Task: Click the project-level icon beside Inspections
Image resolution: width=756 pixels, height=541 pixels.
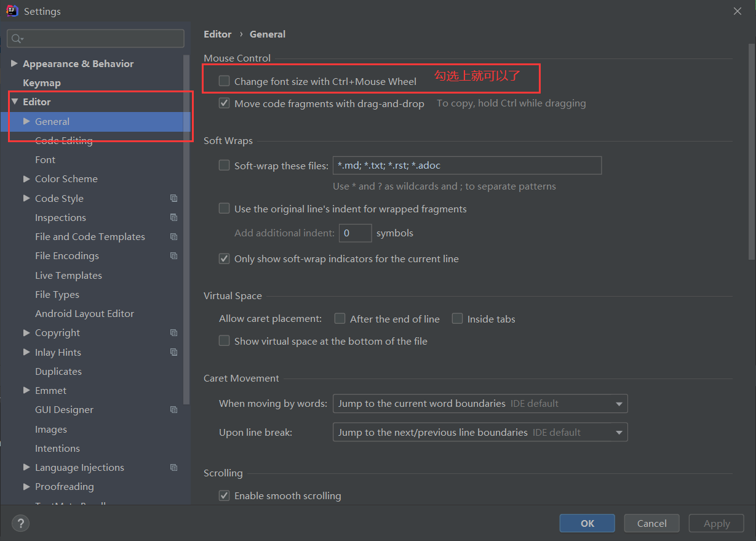Action: click(174, 217)
